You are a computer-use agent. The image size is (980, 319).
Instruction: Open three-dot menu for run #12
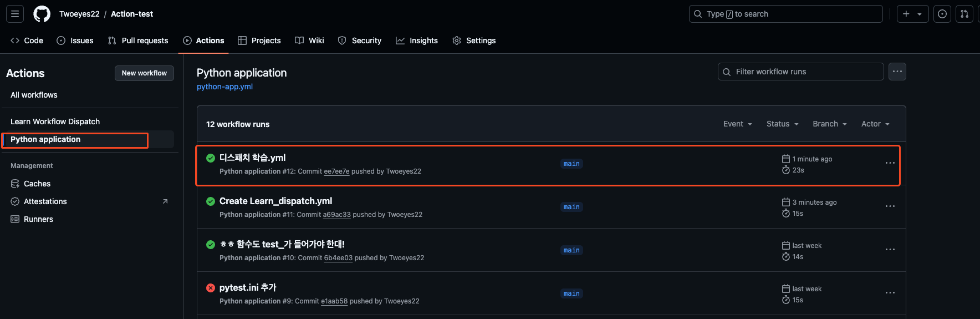point(890,163)
